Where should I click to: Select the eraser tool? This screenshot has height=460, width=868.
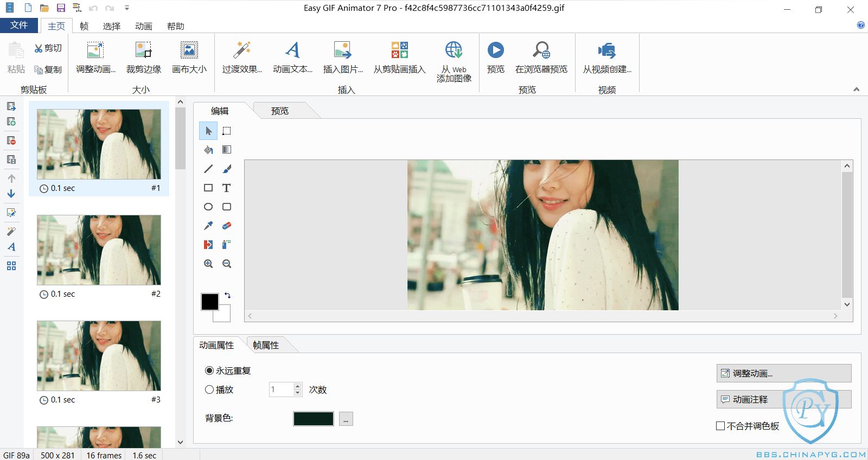(227, 226)
